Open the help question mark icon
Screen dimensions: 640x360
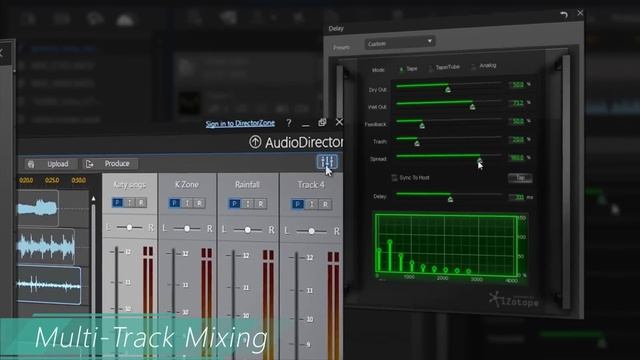pos(289,123)
